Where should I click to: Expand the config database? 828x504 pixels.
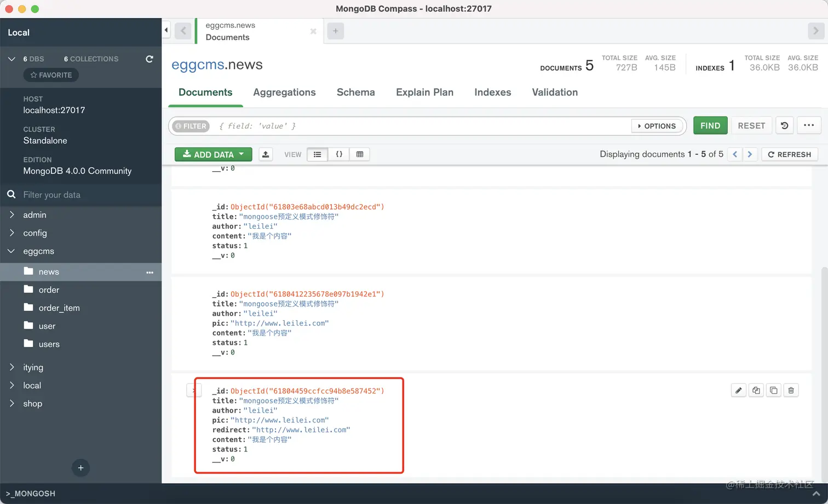click(12, 233)
